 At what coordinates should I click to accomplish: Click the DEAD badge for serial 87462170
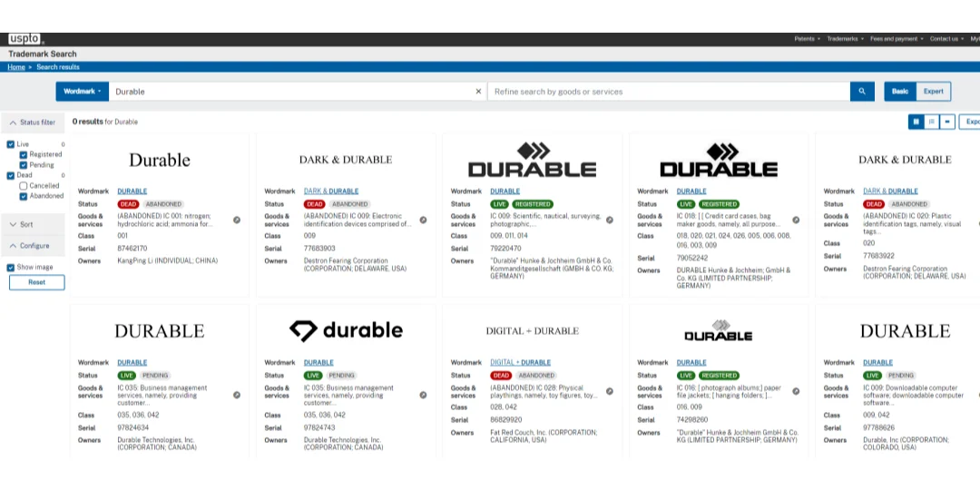128,204
